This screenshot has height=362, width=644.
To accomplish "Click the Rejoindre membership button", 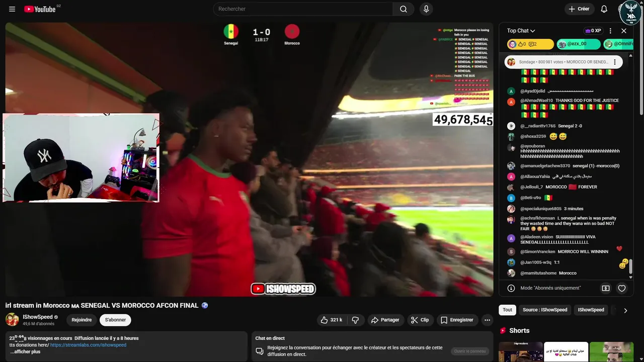I will pyautogui.click(x=82, y=320).
